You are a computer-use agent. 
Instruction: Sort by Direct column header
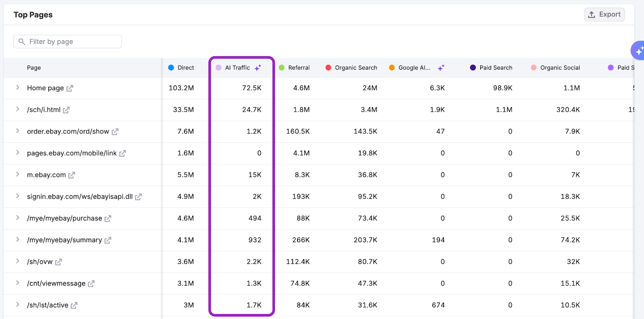click(x=186, y=68)
